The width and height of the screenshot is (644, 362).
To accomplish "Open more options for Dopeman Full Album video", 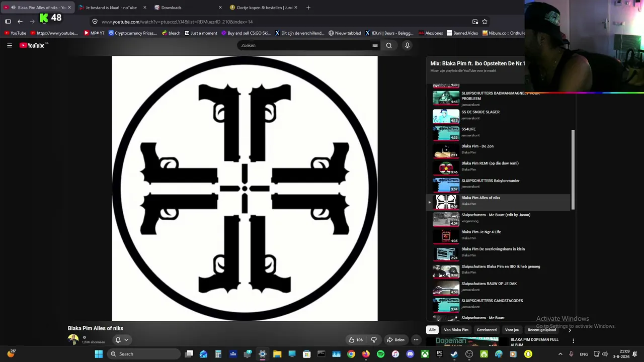I will (573, 341).
